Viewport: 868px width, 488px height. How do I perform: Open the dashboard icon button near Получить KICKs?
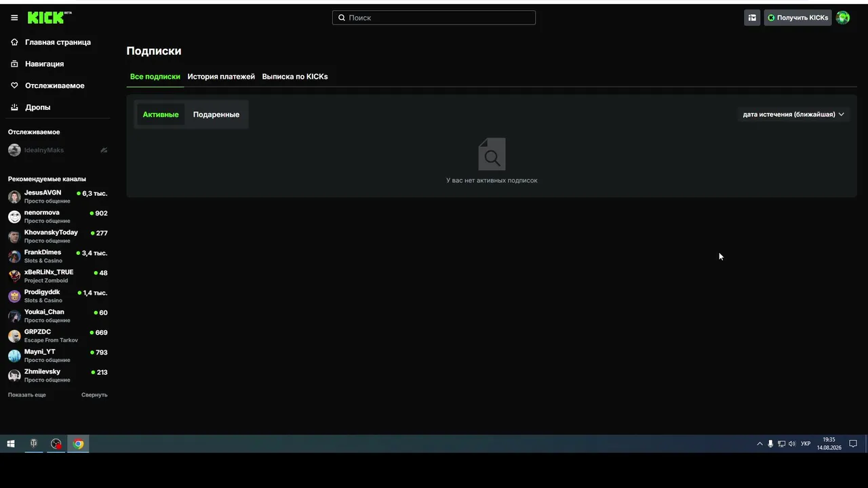tap(752, 18)
